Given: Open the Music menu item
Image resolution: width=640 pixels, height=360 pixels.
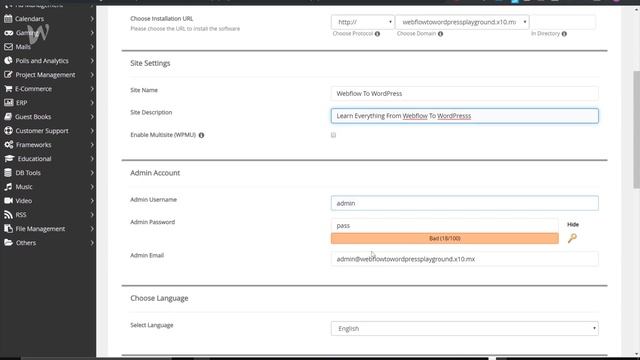Looking at the screenshot, I should point(48,187).
